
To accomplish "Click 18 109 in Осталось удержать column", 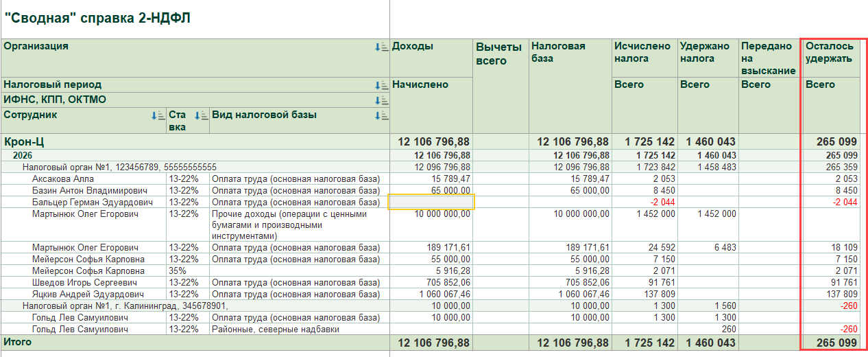I will pyautogui.click(x=844, y=247).
